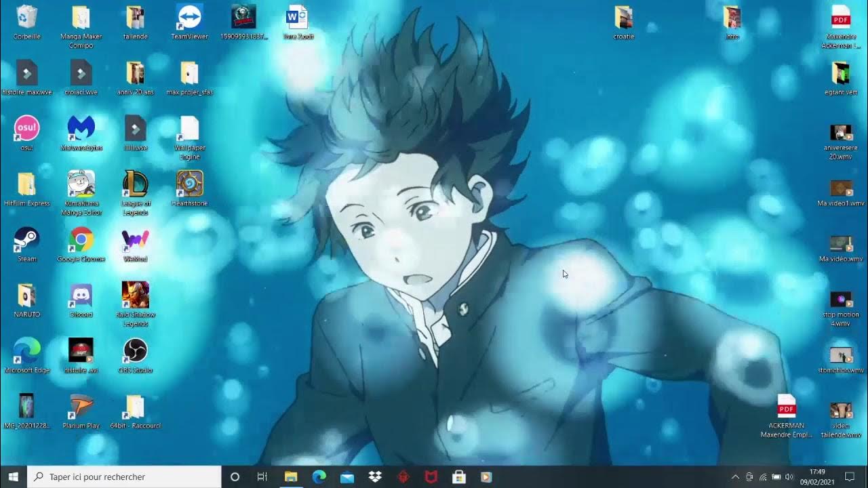Open Cortana from taskbar
Screen dimensions: 868x488
tap(235, 477)
